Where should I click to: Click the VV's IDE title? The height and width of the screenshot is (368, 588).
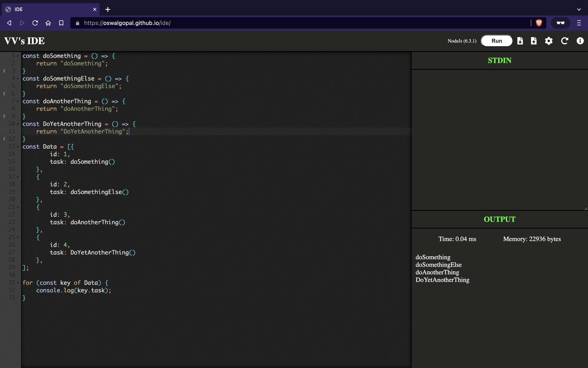click(x=24, y=41)
